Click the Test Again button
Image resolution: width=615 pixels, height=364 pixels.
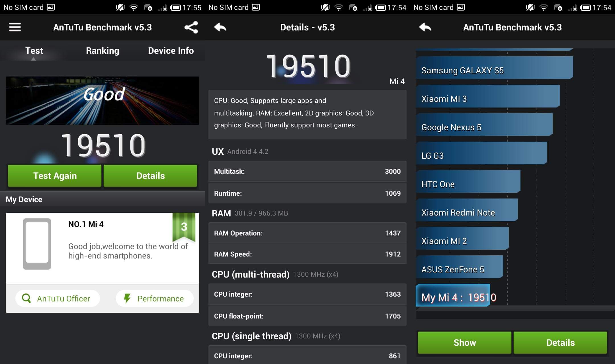pos(55,175)
